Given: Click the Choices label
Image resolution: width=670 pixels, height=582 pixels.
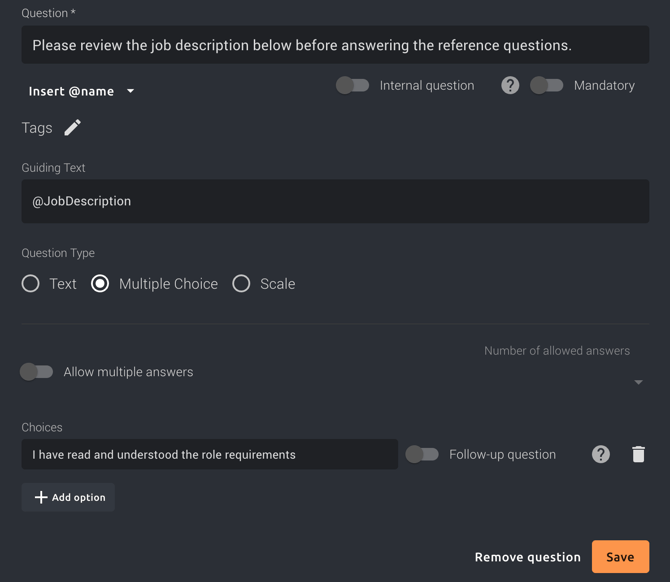Looking at the screenshot, I should coord(42,427).
